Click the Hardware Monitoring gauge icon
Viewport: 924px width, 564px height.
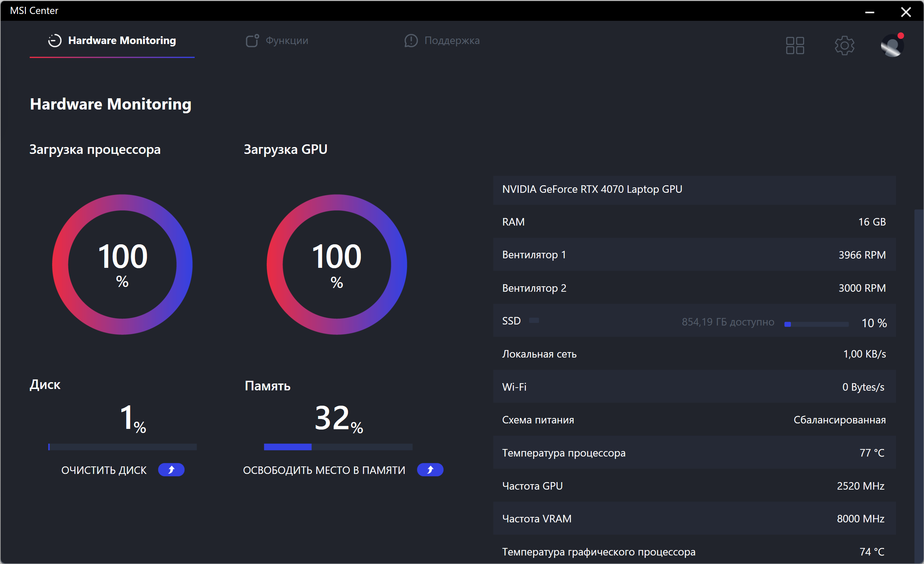point(55,41)
